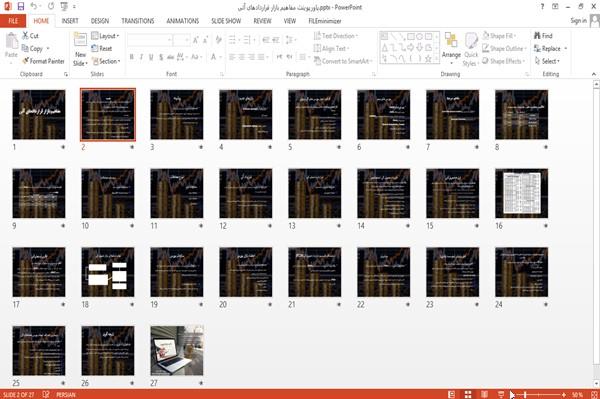
Task: Open the Layout dropdown
Action: [x=105, y=36]
